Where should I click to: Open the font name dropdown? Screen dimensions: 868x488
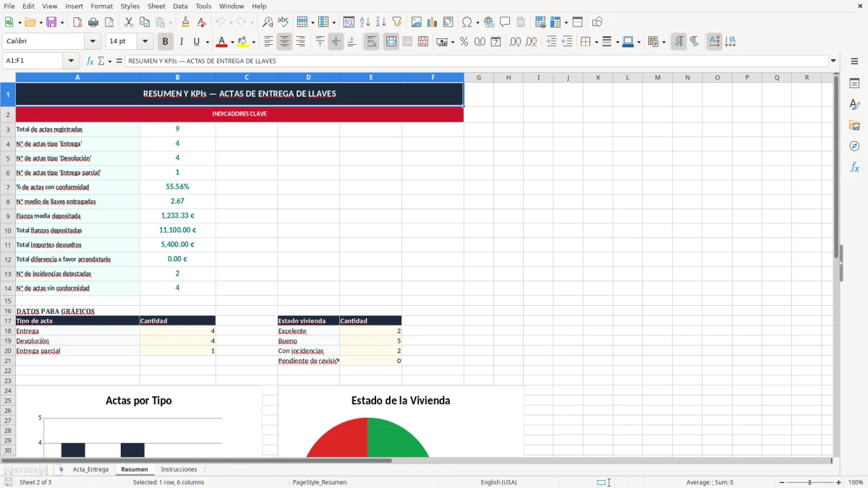pos(93,42)
